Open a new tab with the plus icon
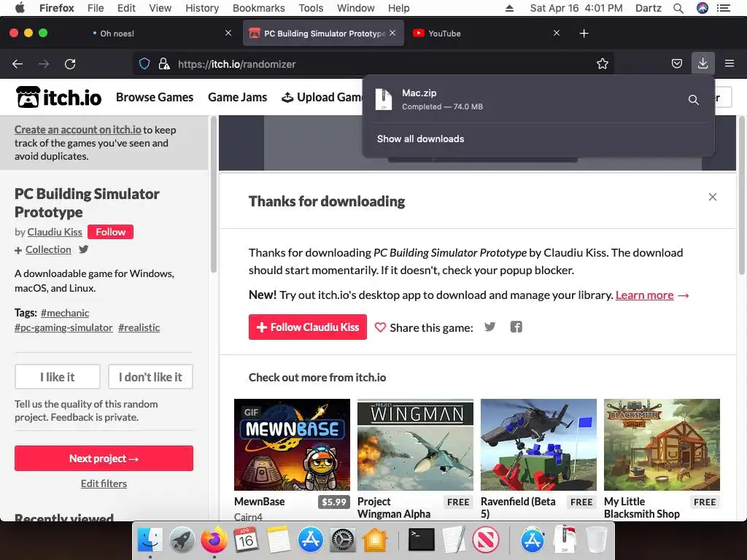Screen dimensions: 747x560 (x=584, y=34)
